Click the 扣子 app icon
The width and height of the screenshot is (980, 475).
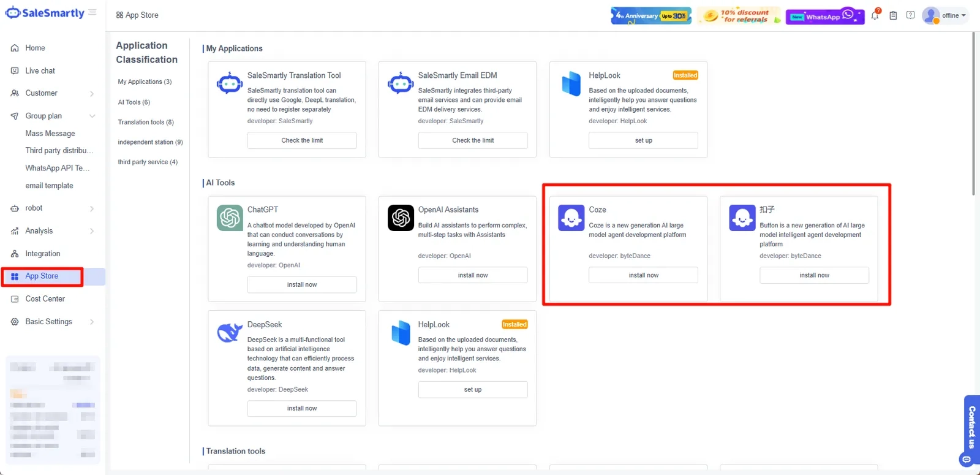(x=742, y=218)
